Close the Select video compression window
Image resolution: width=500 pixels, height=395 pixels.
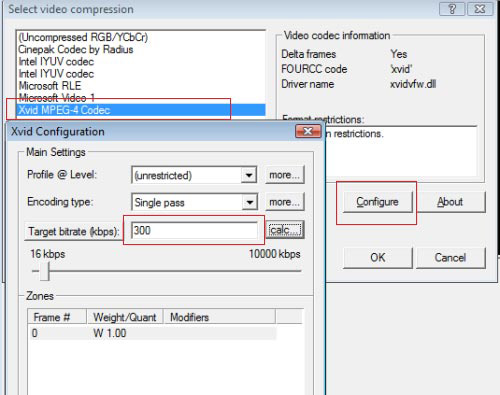pyautogui.click(x=480, y=9)
